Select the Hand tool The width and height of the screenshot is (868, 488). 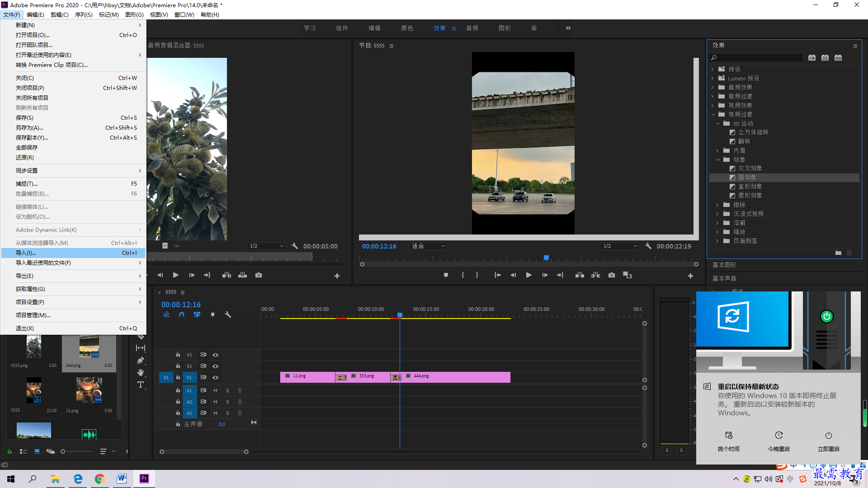click(141, 372)
